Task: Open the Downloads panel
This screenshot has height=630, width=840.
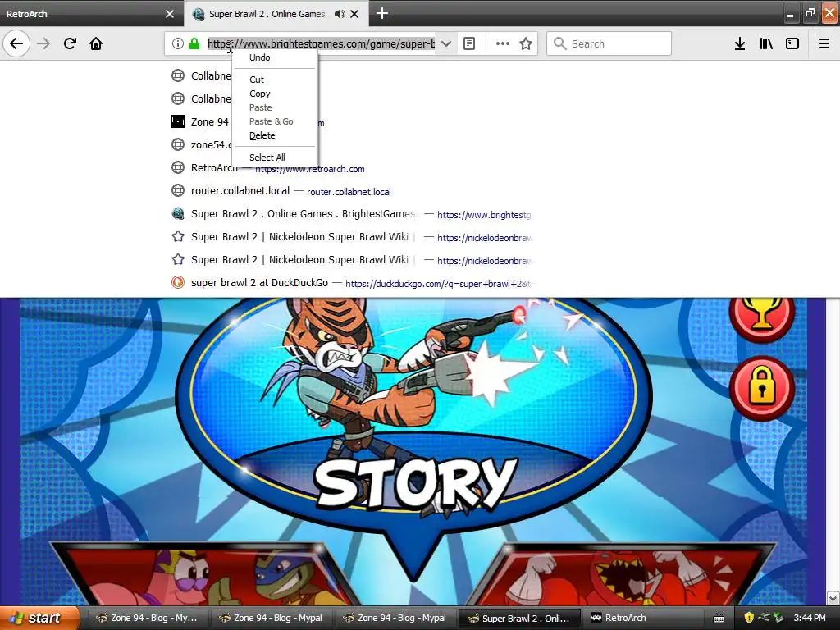Action: tap(740, 43)
